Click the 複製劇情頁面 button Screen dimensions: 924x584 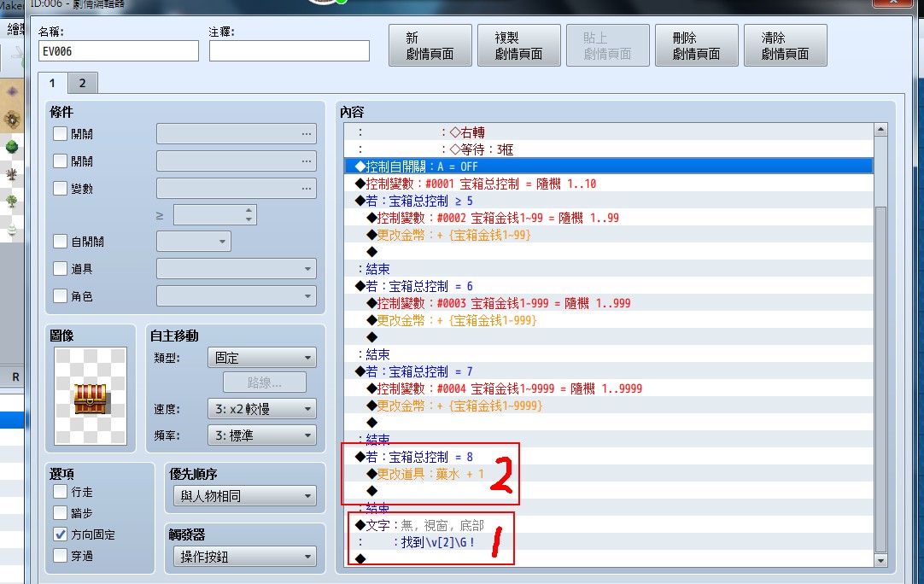[x=518, y=45]
